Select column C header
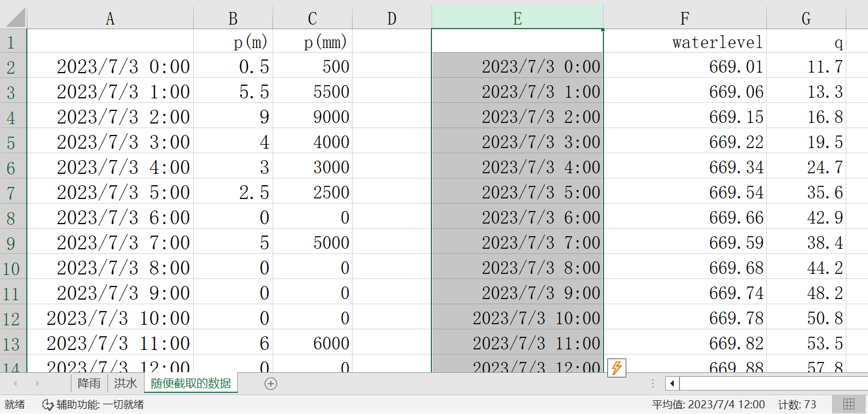Screen dimensions: 868x414 (313, 18)
